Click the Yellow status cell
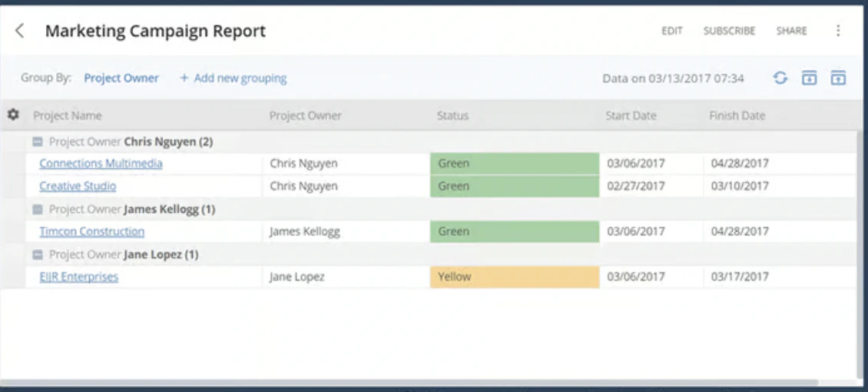 coord(514,277)
